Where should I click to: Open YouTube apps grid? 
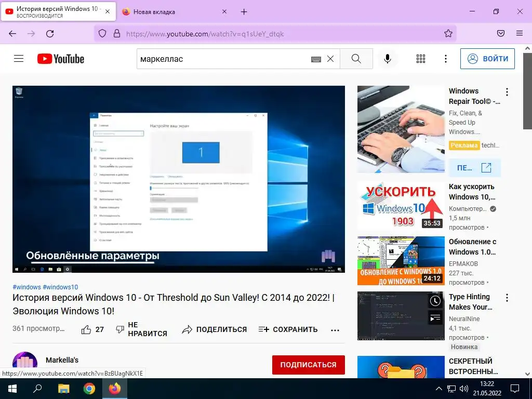click(x=421, y=59)
